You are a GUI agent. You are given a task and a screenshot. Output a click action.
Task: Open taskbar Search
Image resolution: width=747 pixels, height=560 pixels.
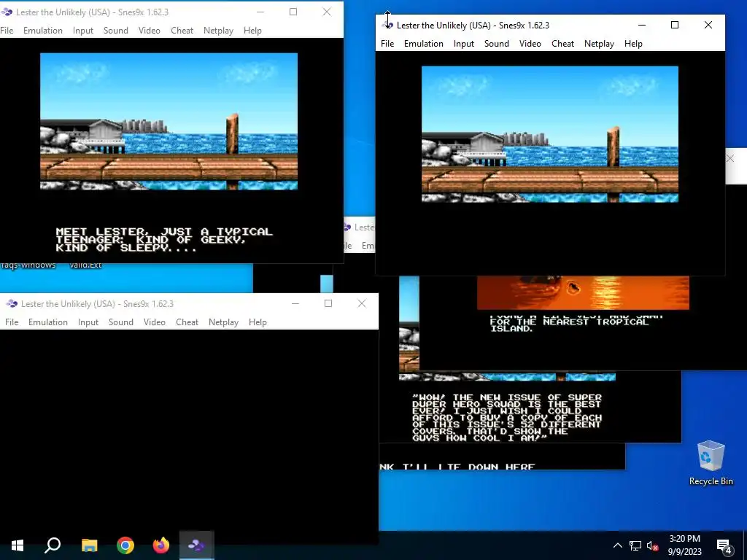pos(53,545)
